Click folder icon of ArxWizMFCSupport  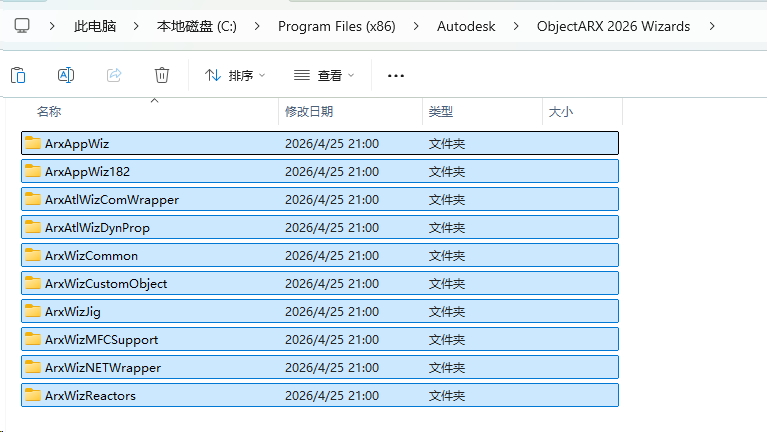pos(33,339)
